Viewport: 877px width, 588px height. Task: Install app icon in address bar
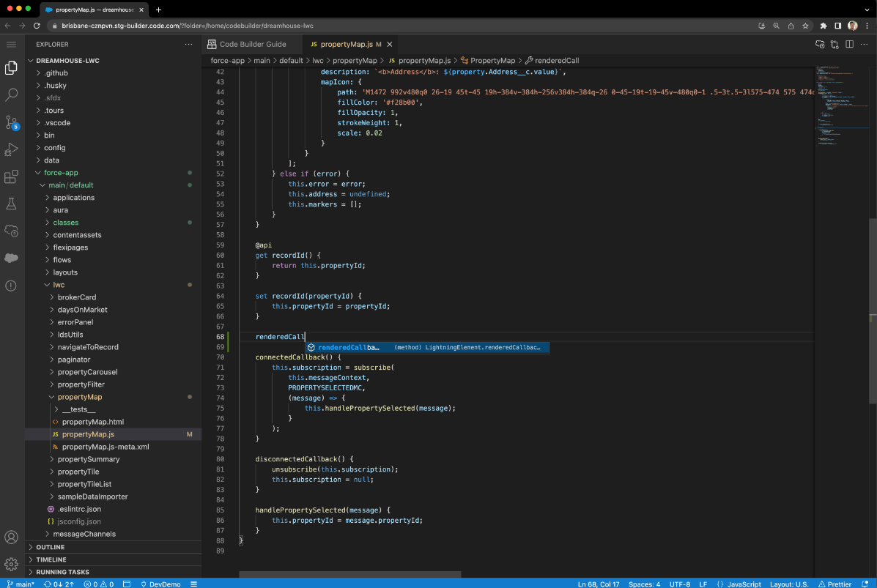tap(762, 26)
